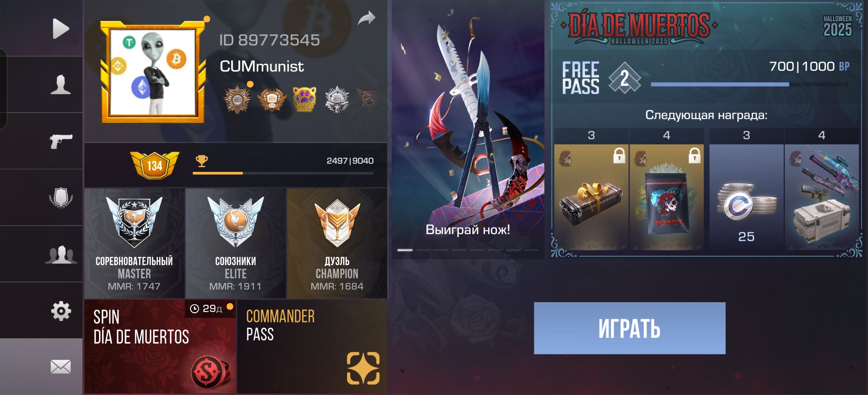The height and width of the screenshot is (395, 868).
Task: Open the Spin Día de Muertos banner
Action: click(160, 347)
